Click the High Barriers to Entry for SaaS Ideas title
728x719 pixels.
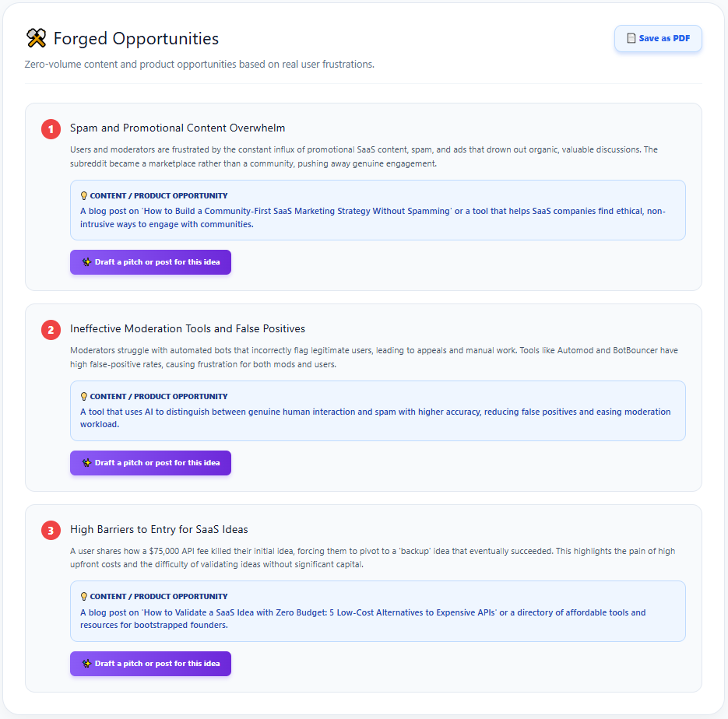pos(159,529)
